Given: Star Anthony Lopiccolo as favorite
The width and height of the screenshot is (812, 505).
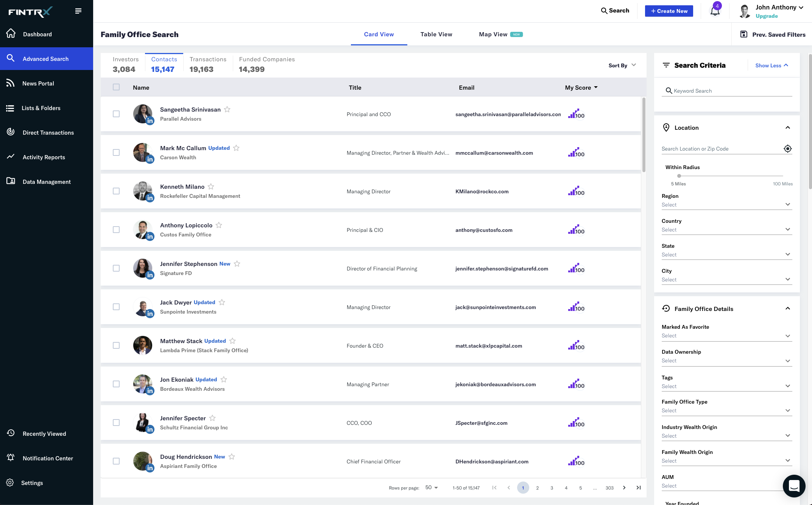Looking at the screenshot, I should [x=219, y=225].
